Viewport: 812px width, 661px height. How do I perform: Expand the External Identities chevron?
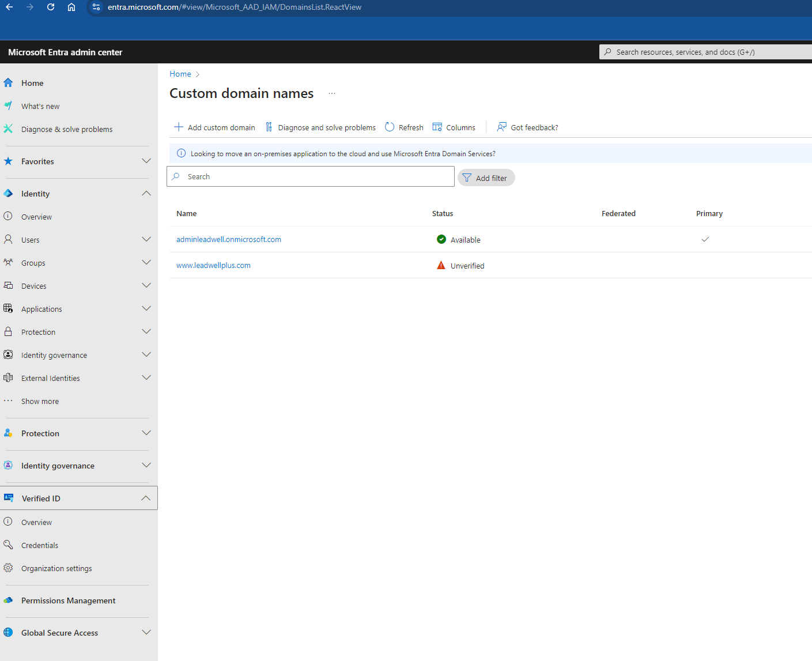coord(146,377)
